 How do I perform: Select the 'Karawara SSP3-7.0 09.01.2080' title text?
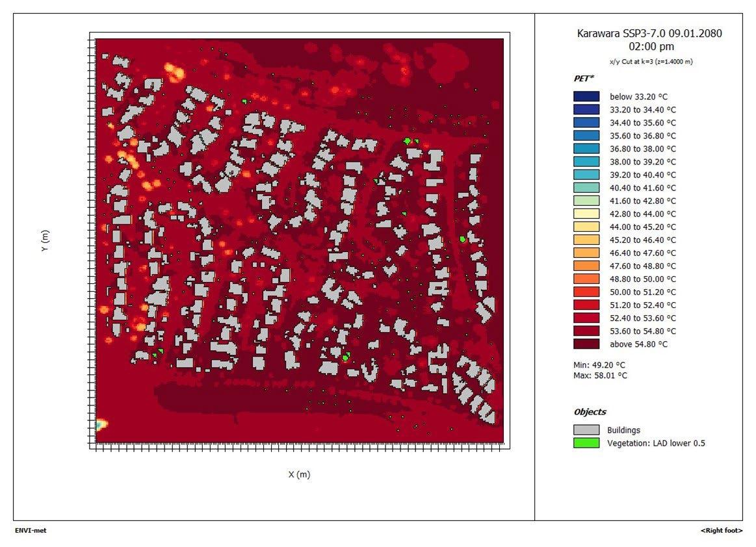(649, 33)
